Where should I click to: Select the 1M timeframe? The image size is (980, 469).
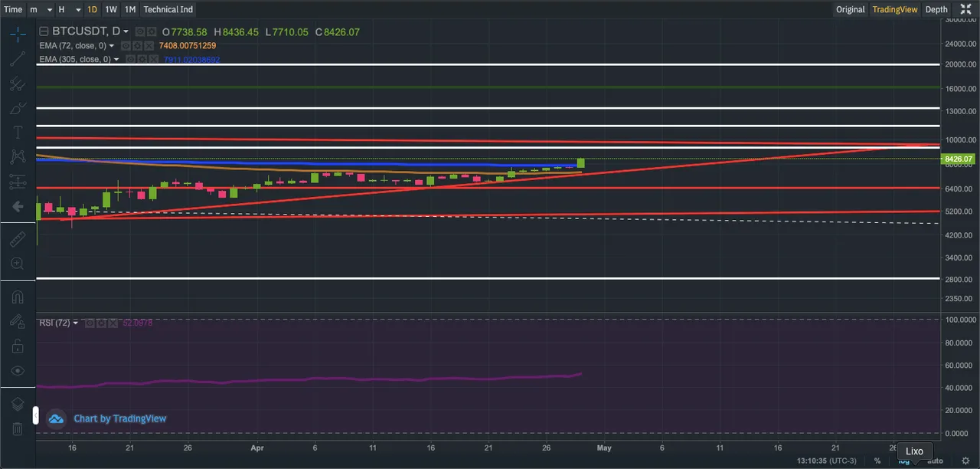point(130,9)
